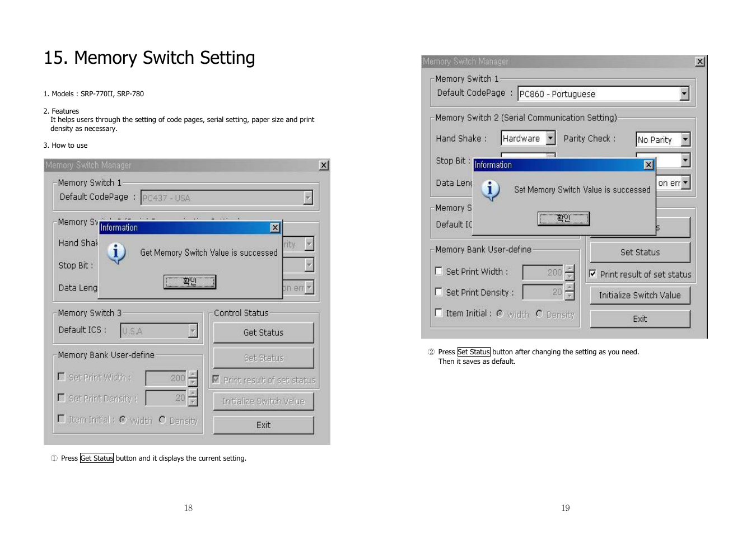This screenshot has height=534, width=756.
Task: Close the right Memory Switch Manager window
Action: pyautogui.click(x=700, y=62)
